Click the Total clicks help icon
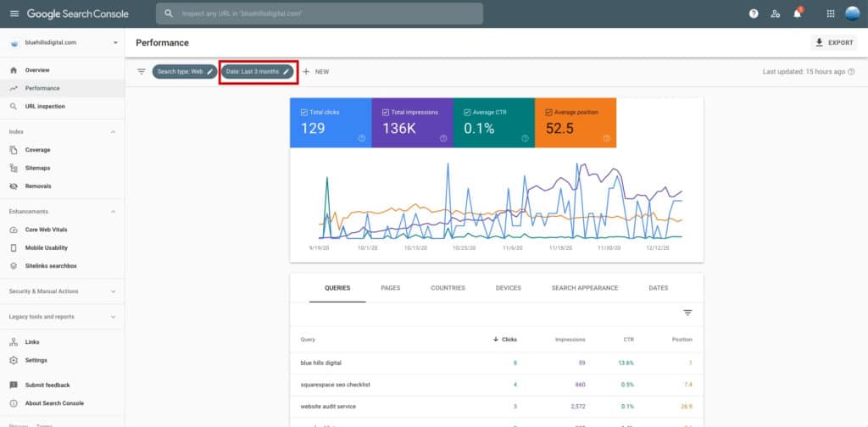 (361, 138)
